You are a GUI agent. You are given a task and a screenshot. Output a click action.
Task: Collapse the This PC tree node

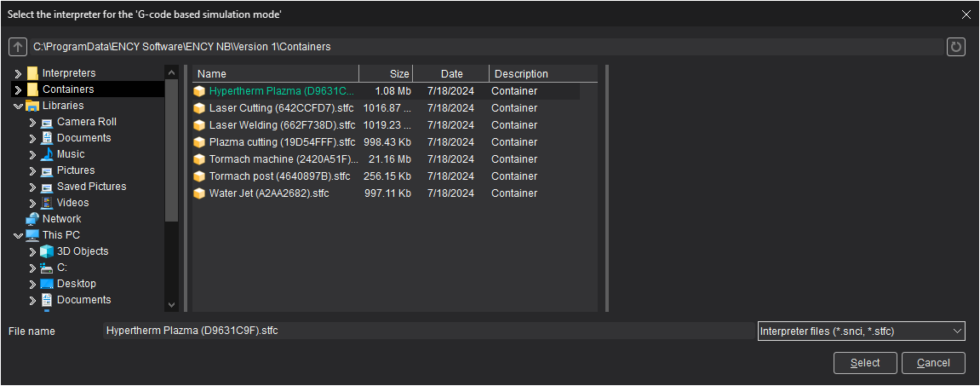coord(18,235)
